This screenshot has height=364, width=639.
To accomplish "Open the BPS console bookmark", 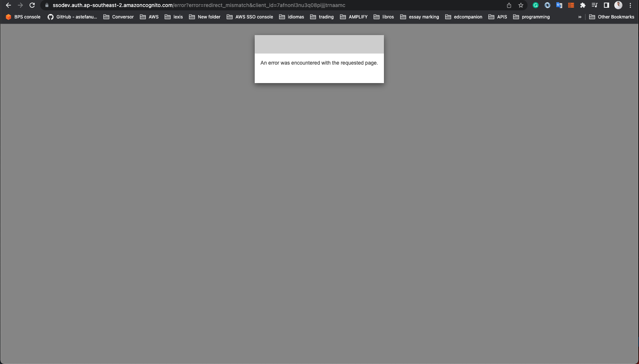I will pyautogui.click(x=23, y=17).
